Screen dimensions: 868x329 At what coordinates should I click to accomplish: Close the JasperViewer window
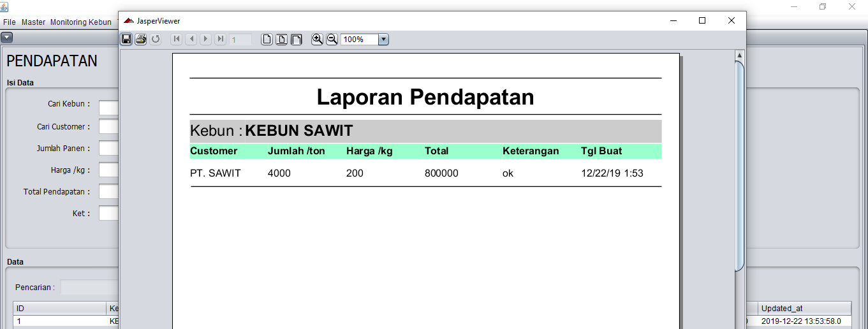(x=732, y=20)
